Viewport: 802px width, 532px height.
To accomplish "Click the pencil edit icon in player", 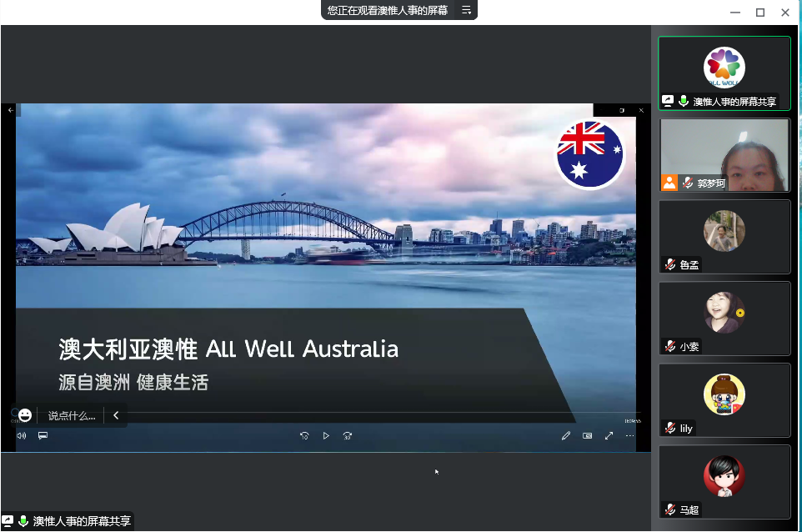I will 566,435.
